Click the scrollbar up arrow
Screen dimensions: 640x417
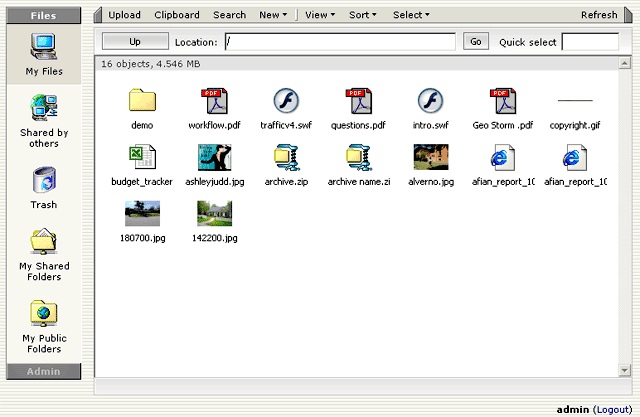click(624, 63)
